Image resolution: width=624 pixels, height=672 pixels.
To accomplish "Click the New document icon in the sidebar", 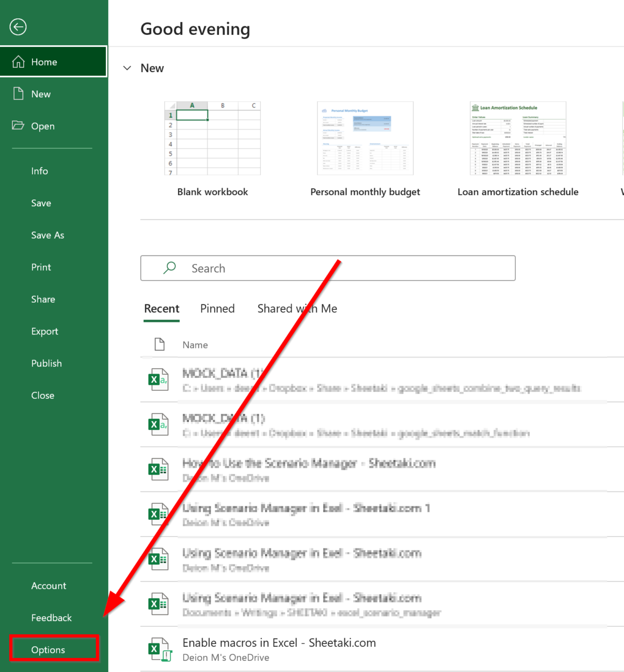I will pos(19,94).
